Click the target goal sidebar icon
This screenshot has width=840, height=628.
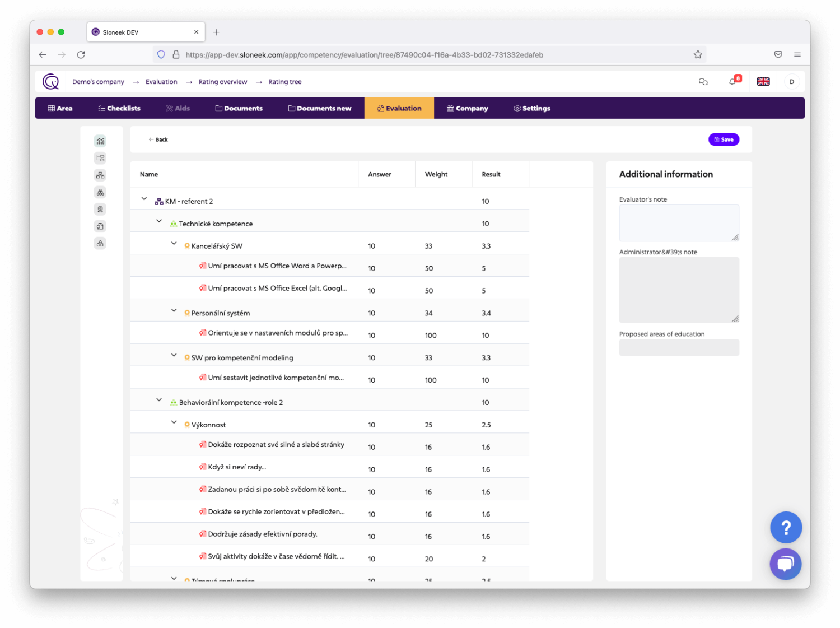pos(100,210)
